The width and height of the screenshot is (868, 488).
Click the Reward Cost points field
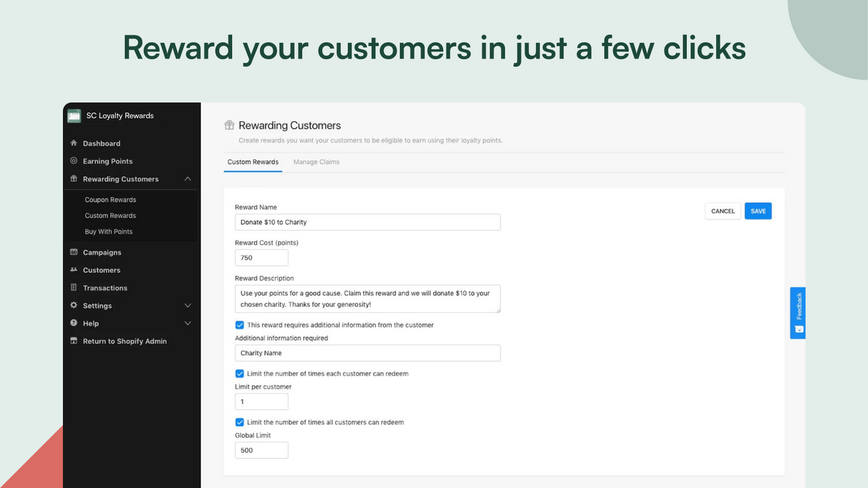click(x=262, y=258)
